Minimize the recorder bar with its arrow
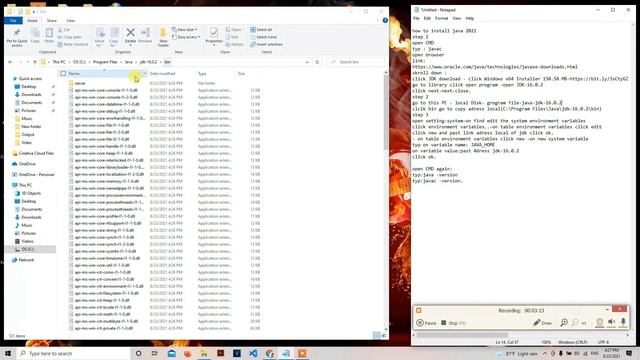Image resolution: width=640 pixels, height=360 pixels. click(x=607, y=309)
